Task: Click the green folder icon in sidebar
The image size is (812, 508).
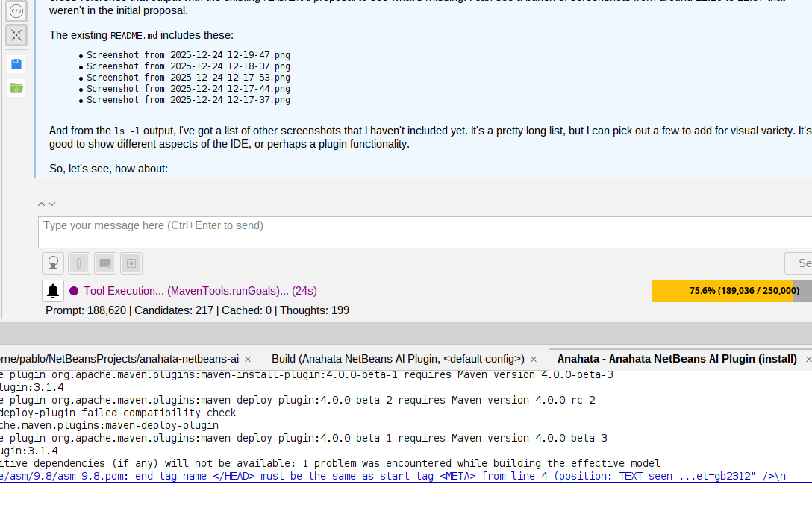Action: pos(16,88)
